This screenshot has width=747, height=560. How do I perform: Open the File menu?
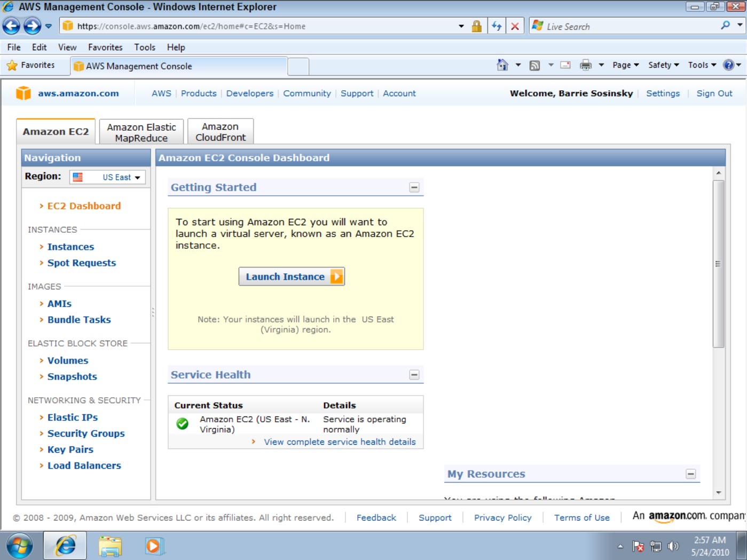[x=14, y=47]
